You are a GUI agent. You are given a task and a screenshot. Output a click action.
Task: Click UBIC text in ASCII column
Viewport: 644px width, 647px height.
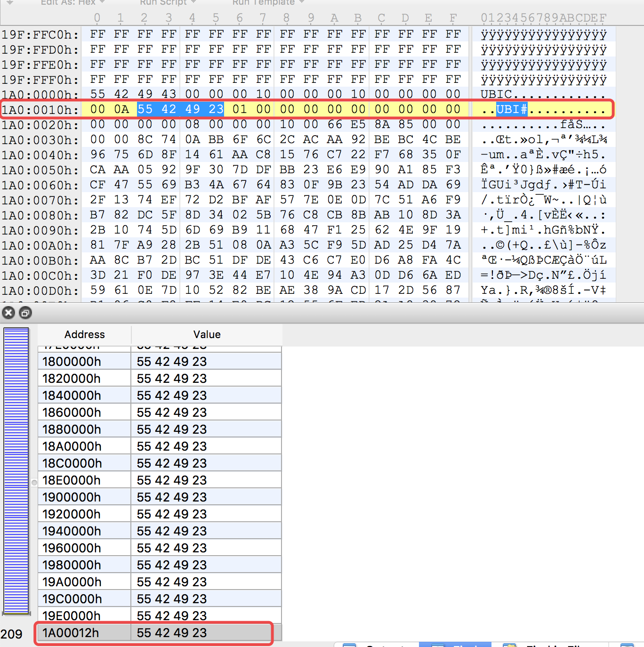[496, 94]
